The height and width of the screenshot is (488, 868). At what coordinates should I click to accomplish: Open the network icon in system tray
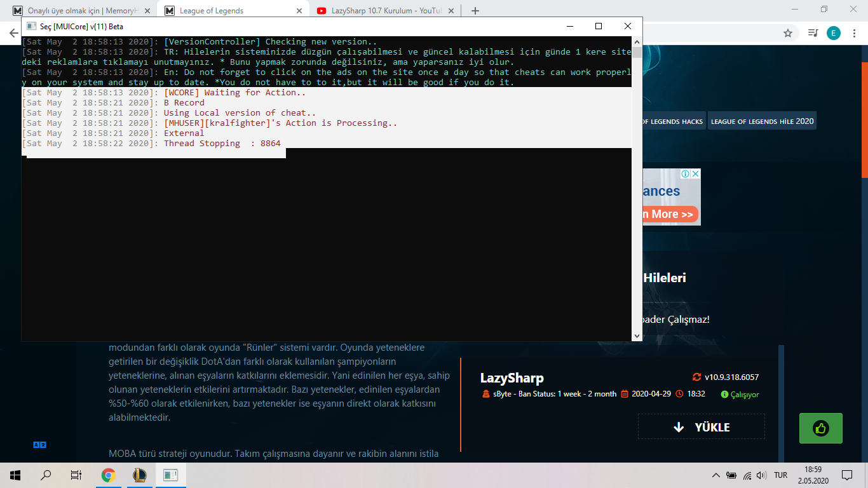(x=747, y=475)
